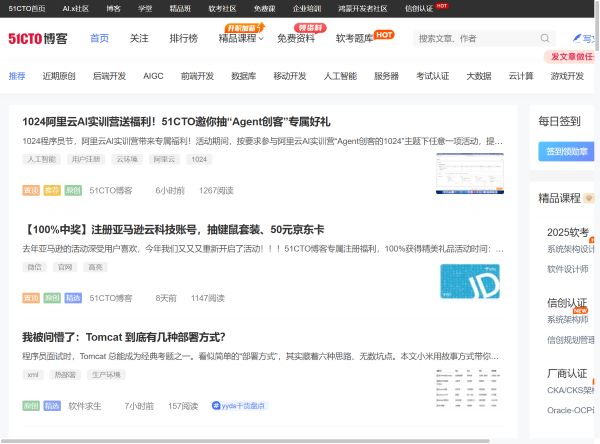Click the search magnifier icon

(x=545, y=38)
